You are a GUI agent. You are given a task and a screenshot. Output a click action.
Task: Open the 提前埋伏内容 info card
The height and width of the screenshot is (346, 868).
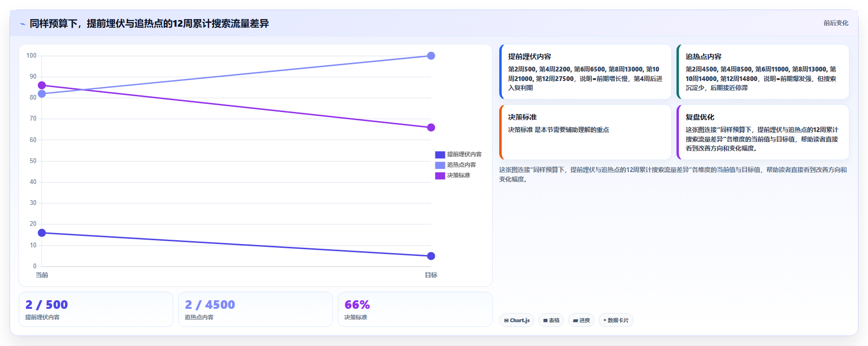(585, 72)
